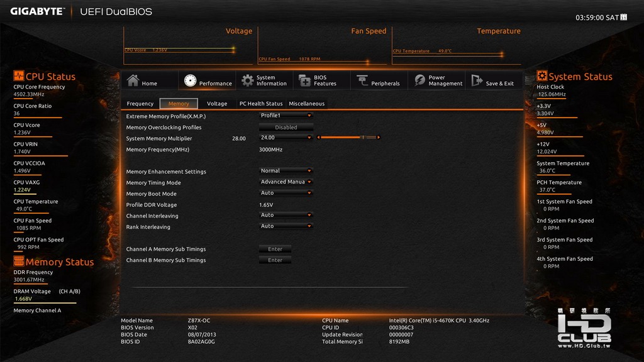Click the BIOS Features chip icon

tap(305, 80)
